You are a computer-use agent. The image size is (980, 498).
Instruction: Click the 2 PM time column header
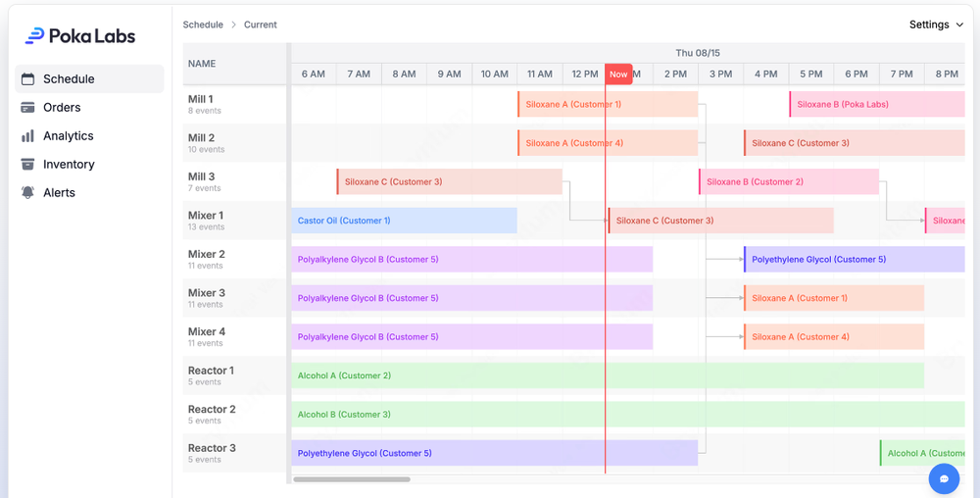[x=675, y=74]
